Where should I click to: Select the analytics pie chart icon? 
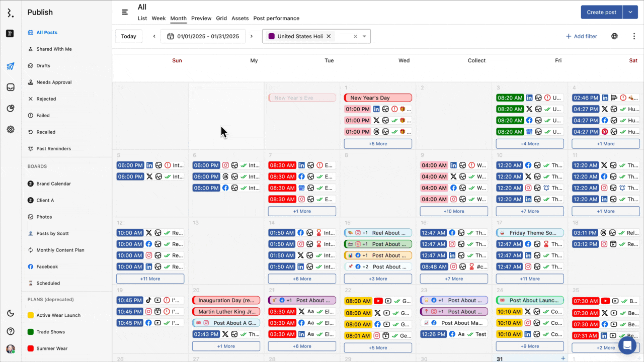pyautogui.click(x=10, y=108)
